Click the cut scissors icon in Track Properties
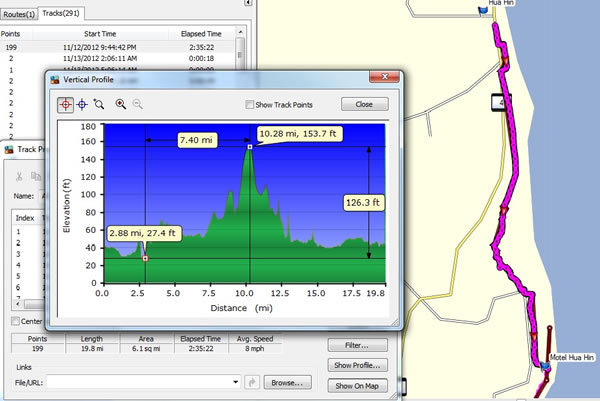 [18, 176]
